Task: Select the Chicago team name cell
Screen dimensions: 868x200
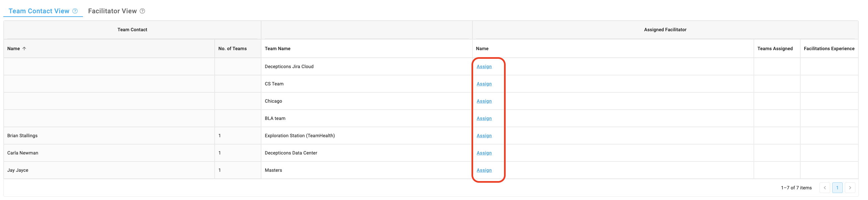Action: click(367, 101)
